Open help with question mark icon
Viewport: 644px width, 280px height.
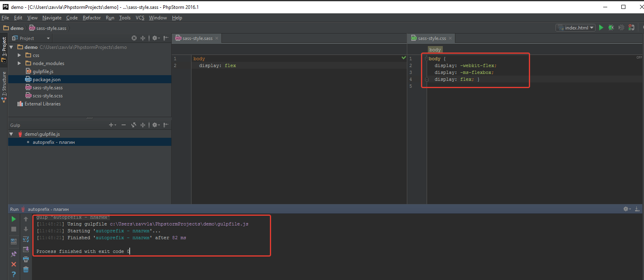[14, 274]
